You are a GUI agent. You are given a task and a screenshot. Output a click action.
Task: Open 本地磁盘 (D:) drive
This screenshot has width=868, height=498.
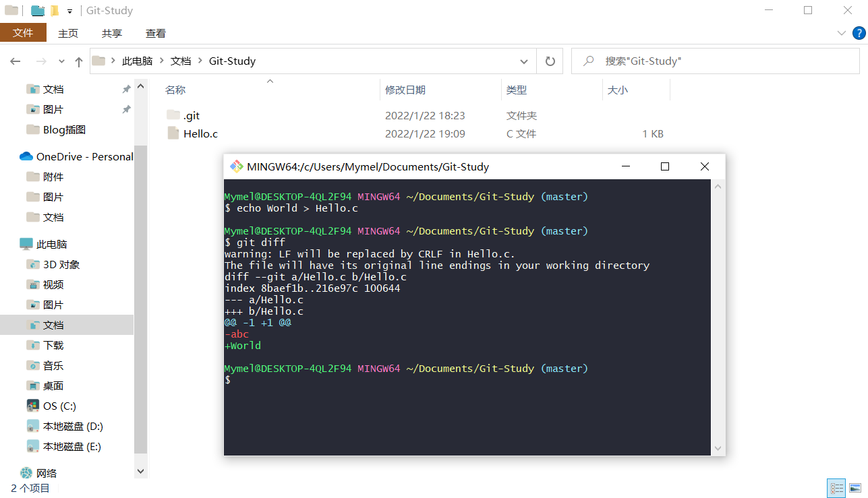[x=73, y=426]
